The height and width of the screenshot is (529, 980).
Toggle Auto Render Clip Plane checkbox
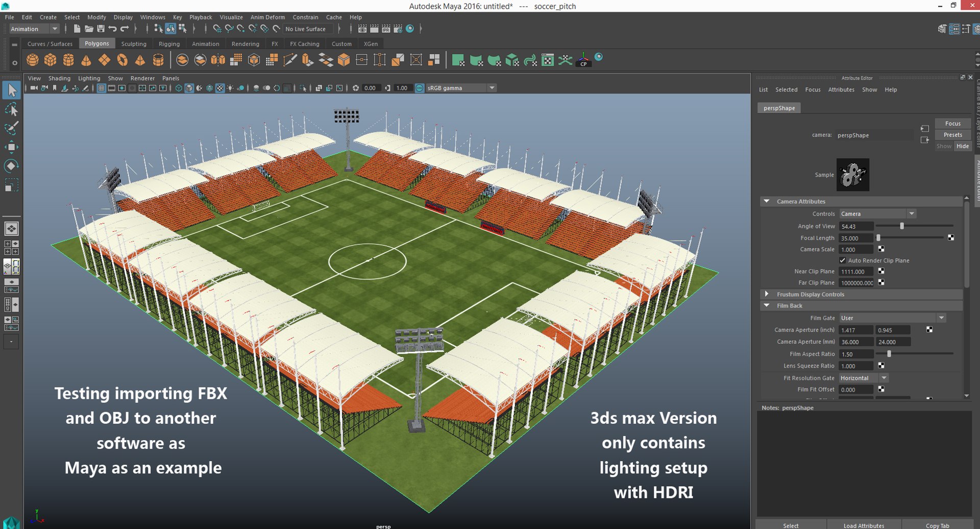842,260
